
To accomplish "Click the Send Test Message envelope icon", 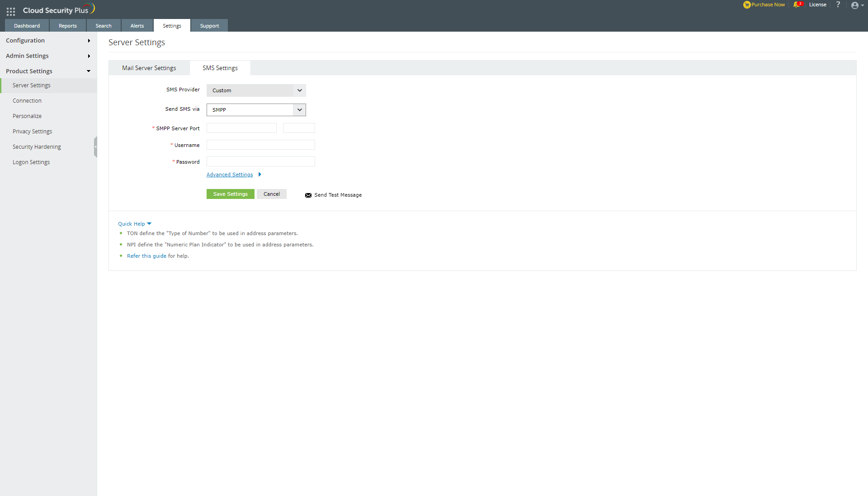I will coord(308,195).
